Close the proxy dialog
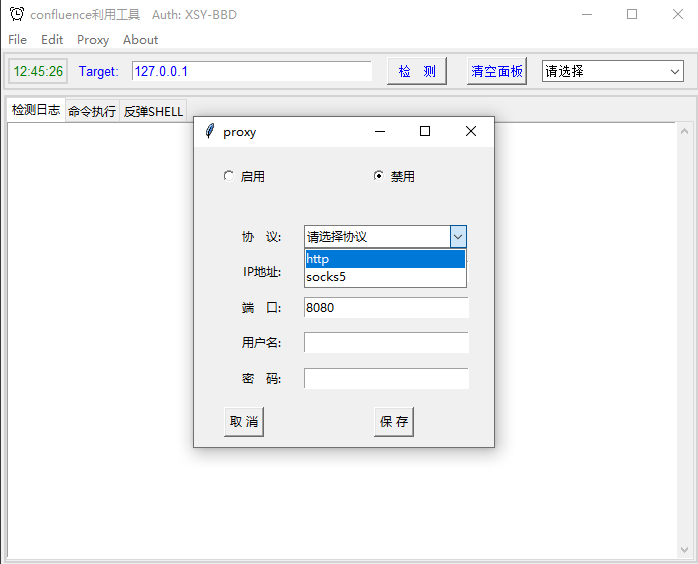The width and height of the screenshot is (698, 564). (471, 131)
